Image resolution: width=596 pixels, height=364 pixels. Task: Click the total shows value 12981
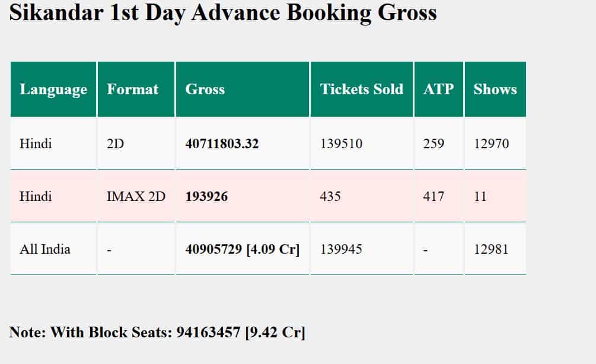(x=491, y=249)
